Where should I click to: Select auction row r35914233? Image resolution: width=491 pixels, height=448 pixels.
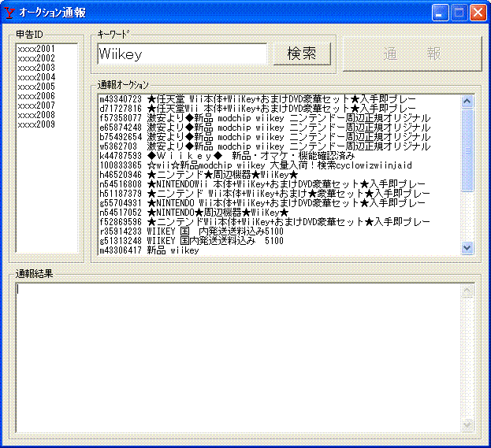(x=279, y=231)
